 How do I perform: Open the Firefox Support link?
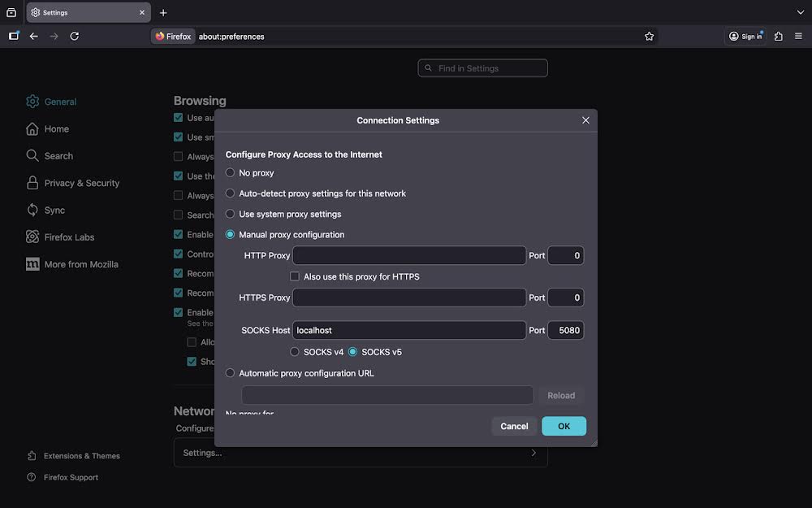70,477
